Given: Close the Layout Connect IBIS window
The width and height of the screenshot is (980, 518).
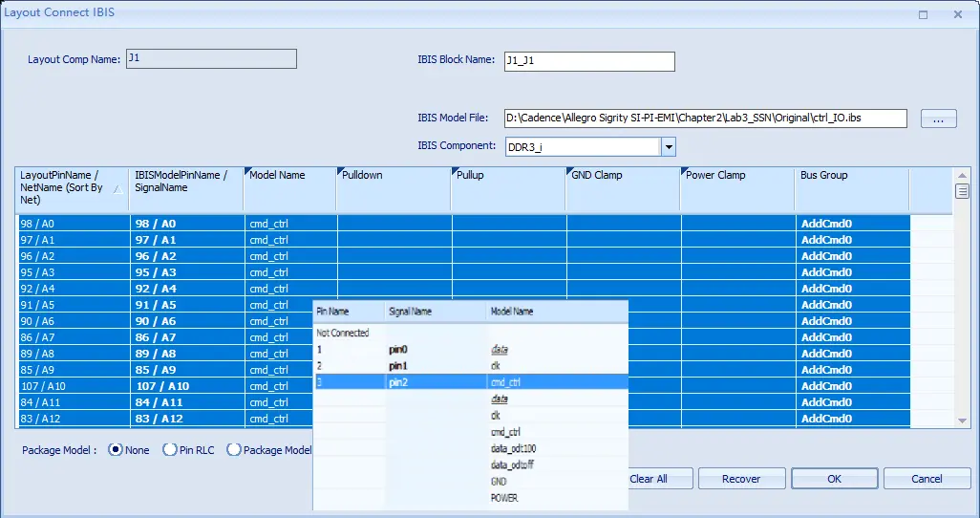Looking at the screenshot, I should point(957,14).
